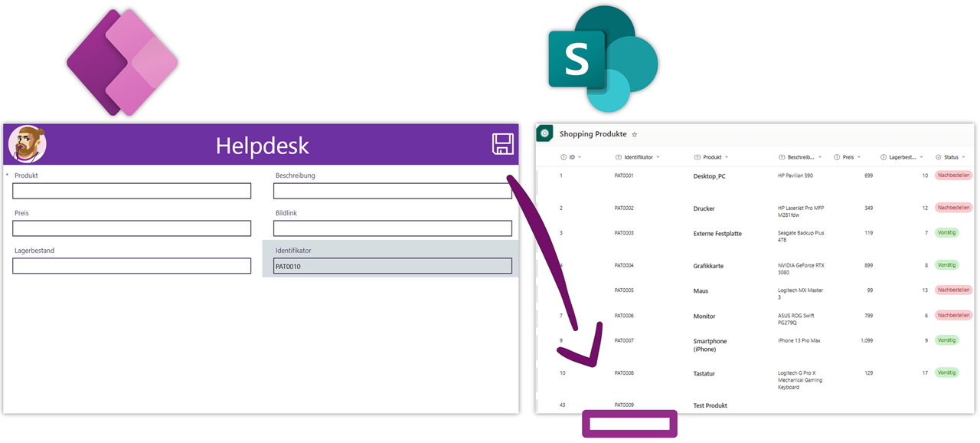This screenshot has height=443, width=980.
Task: Focus the Bildlink input field
Action: 393,228
